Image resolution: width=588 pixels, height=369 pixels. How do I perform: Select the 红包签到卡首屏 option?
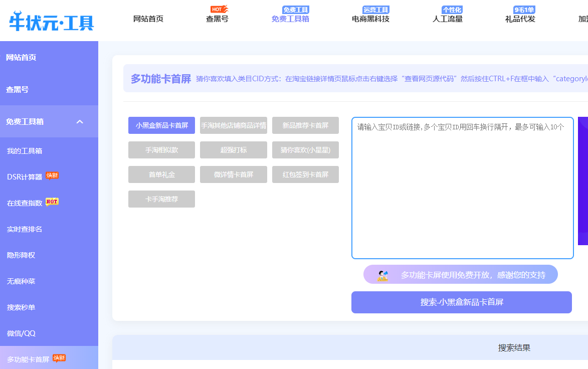[x=305, y=174]
